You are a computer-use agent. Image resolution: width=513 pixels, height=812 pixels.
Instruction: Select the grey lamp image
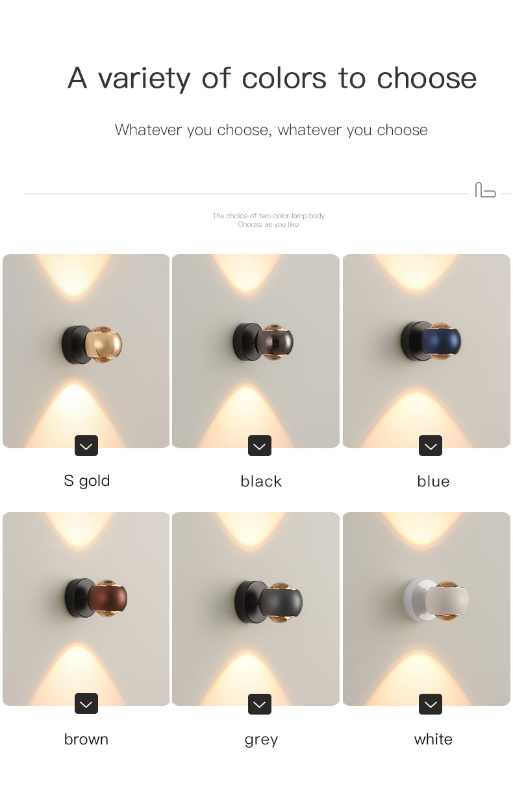(256, 609)
